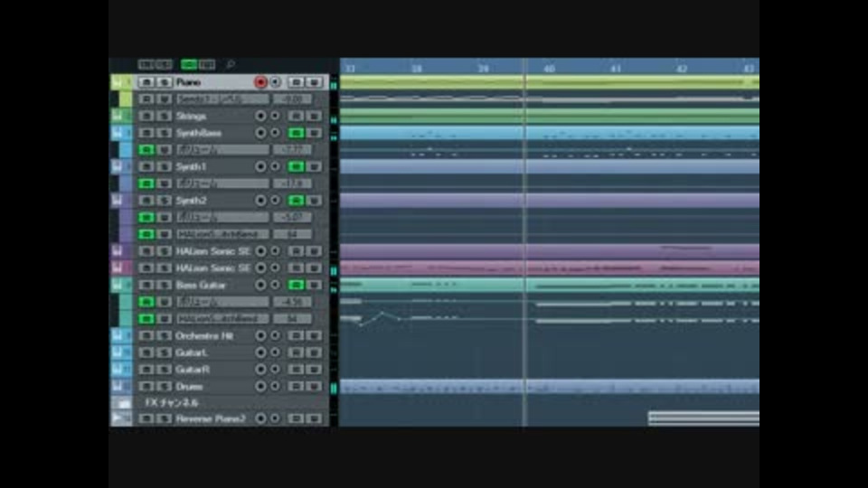Record-enable the pink HALion Sonic SE track

(x=260, y=267)
